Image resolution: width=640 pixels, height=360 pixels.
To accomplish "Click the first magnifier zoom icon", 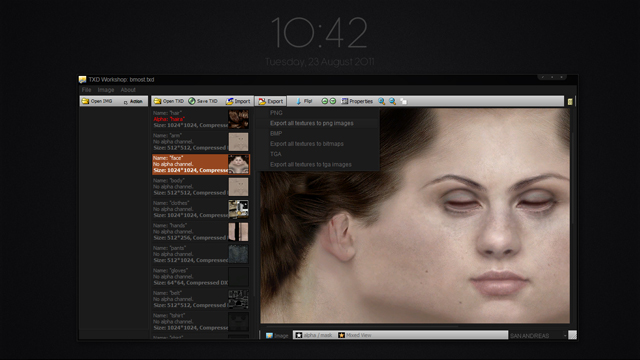I will tap(382, 101).
